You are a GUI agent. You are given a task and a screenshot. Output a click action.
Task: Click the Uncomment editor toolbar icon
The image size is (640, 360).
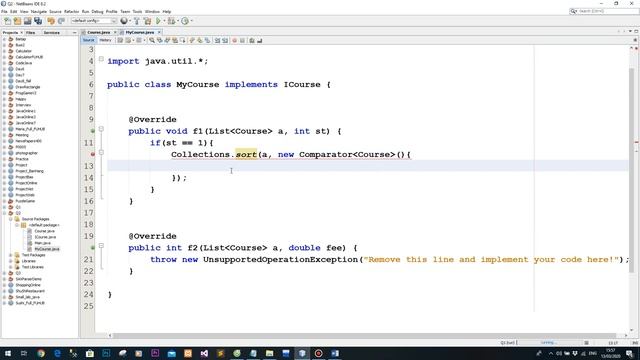[x=260, y=40]
